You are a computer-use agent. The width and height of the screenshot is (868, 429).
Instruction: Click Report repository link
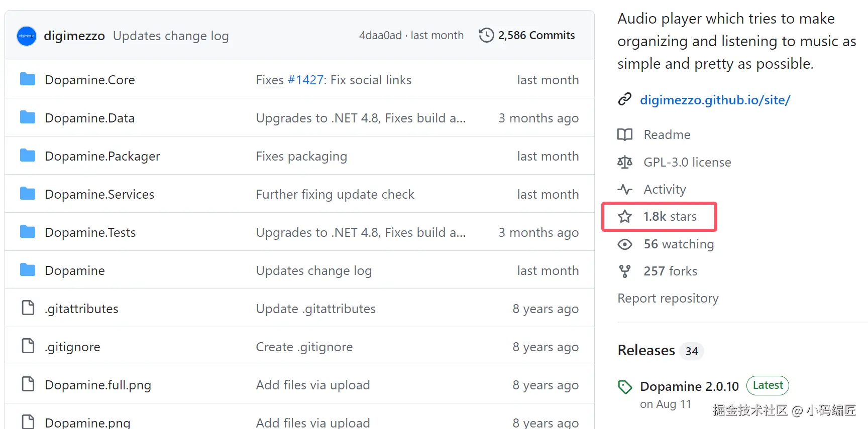[668, 299]
